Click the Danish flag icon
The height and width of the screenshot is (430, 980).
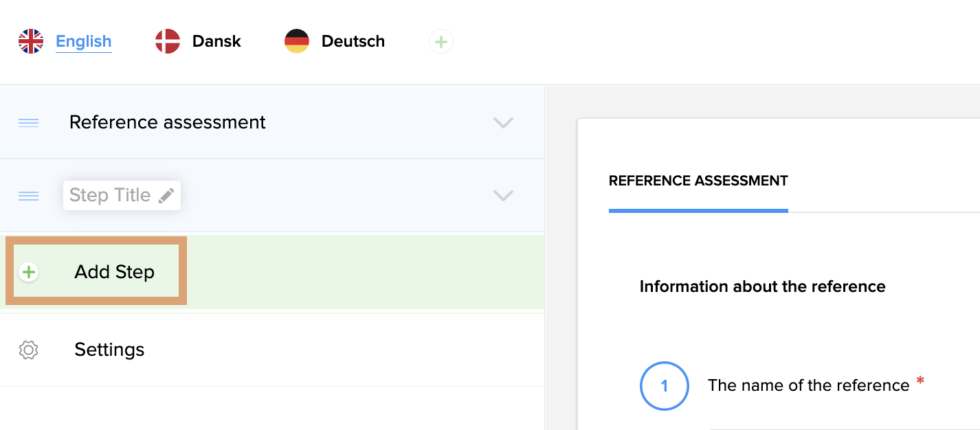click(x=168, y=41)
